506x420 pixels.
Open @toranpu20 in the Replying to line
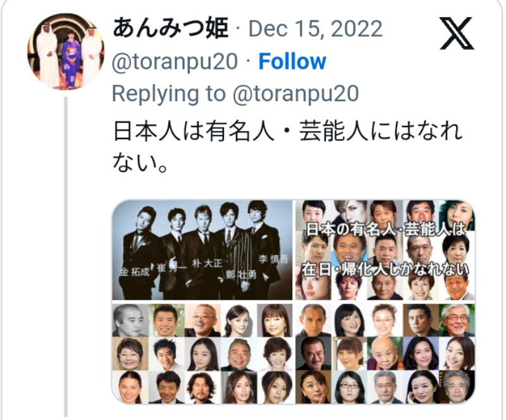pos(295,94)
